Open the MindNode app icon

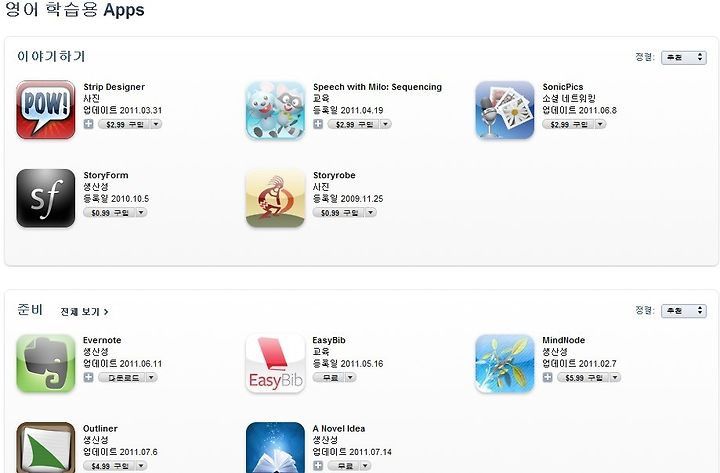(505, 363)
